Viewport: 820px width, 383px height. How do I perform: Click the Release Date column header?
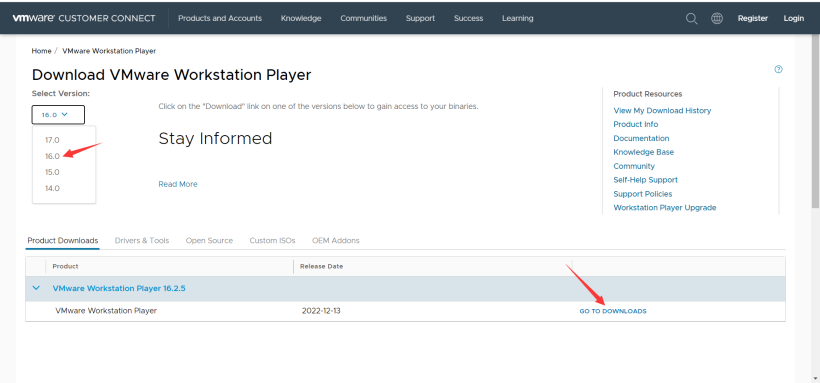321,266
